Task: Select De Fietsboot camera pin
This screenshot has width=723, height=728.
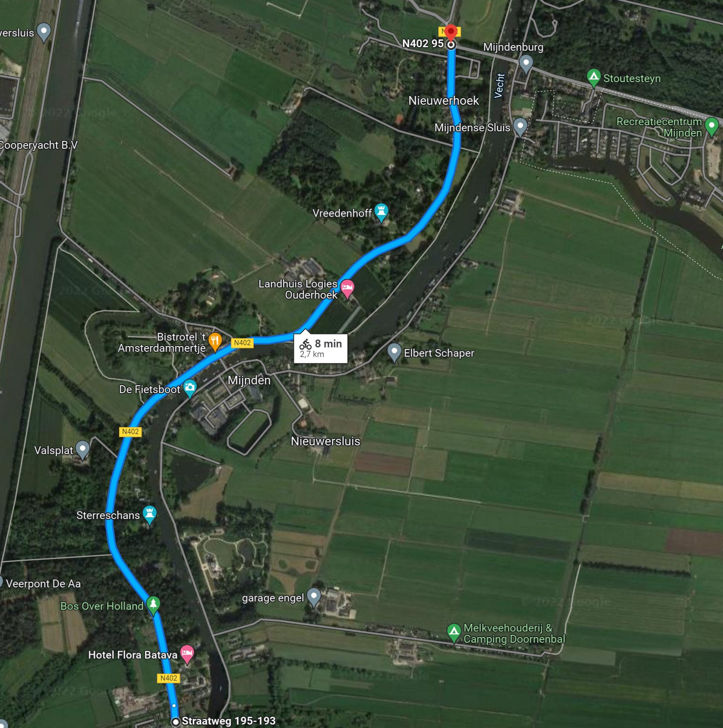Action: 190,389
